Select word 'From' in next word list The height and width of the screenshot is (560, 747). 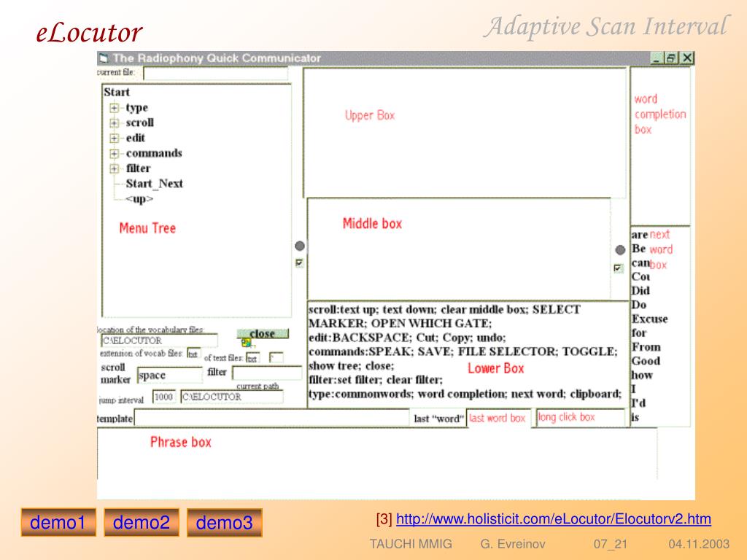(646, 346)
